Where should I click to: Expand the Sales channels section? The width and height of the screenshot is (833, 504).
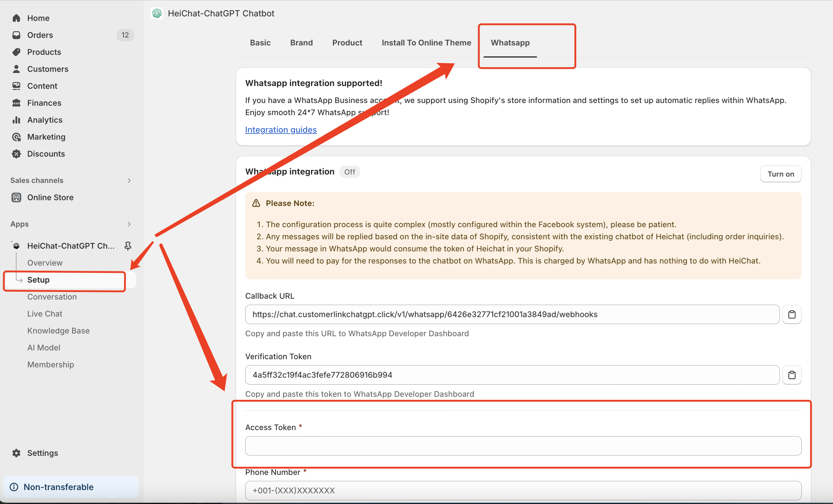[x=129, y=181]
